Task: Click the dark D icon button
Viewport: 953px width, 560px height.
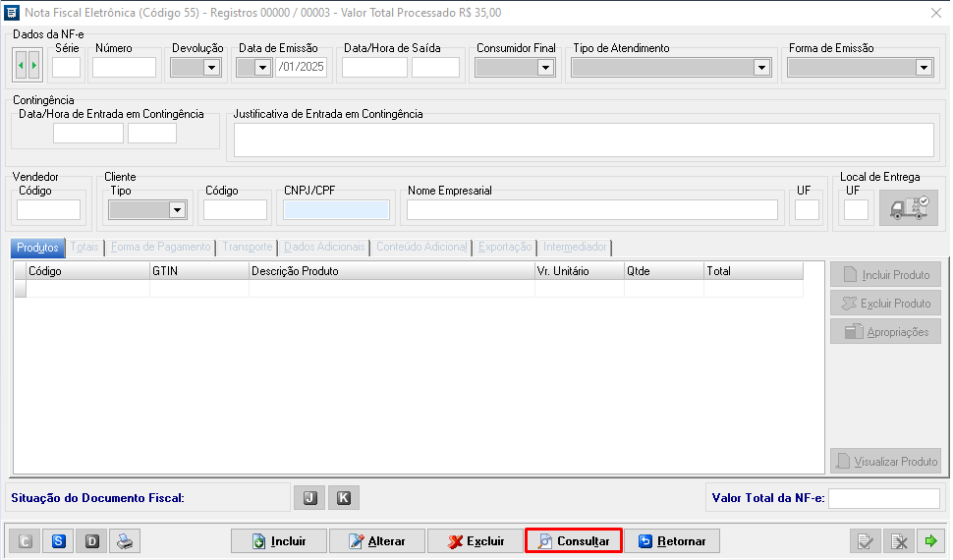Action: tap(91, 541)
